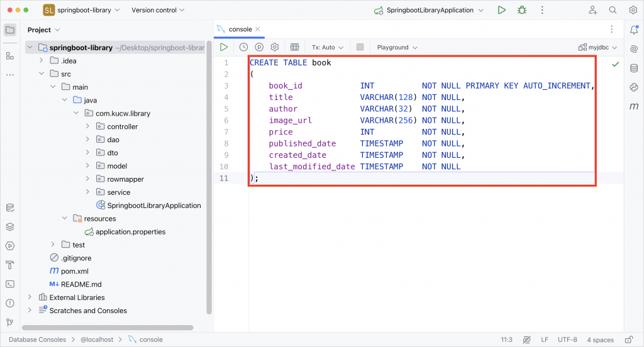Open the Playground resolve mode dropdown

pos(397,47)
